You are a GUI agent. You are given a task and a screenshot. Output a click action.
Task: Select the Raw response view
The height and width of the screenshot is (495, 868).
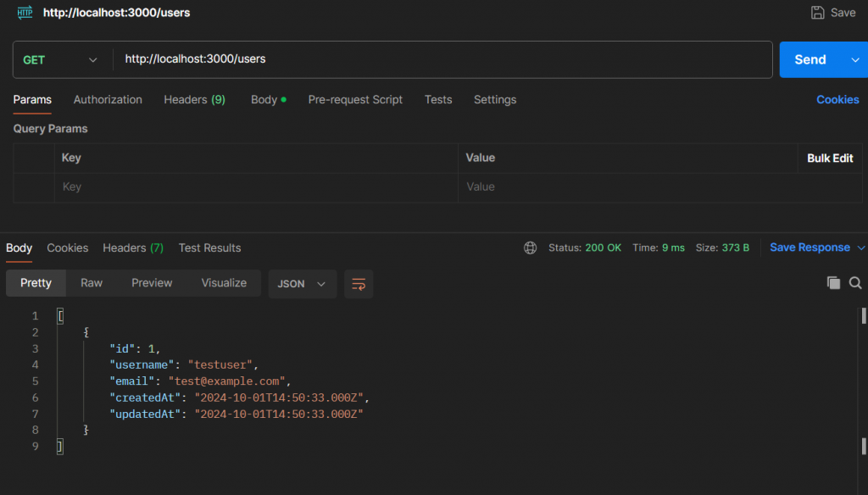coord(92,283)
